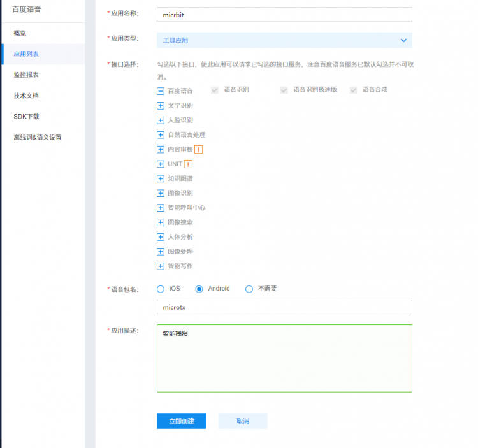Click the orange warning icon beside UNIT

tap(188, 164)
